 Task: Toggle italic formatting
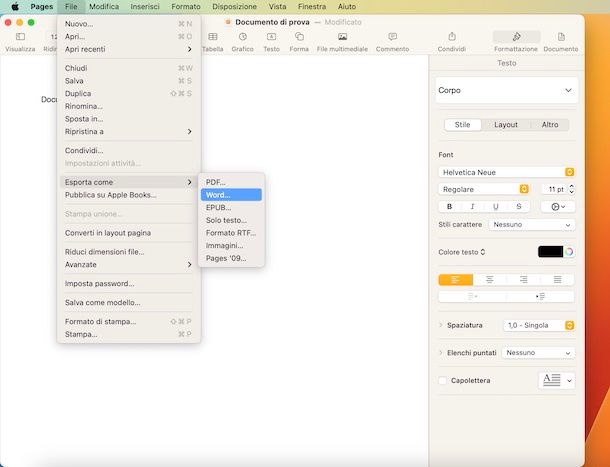click(x=473, y=207)
